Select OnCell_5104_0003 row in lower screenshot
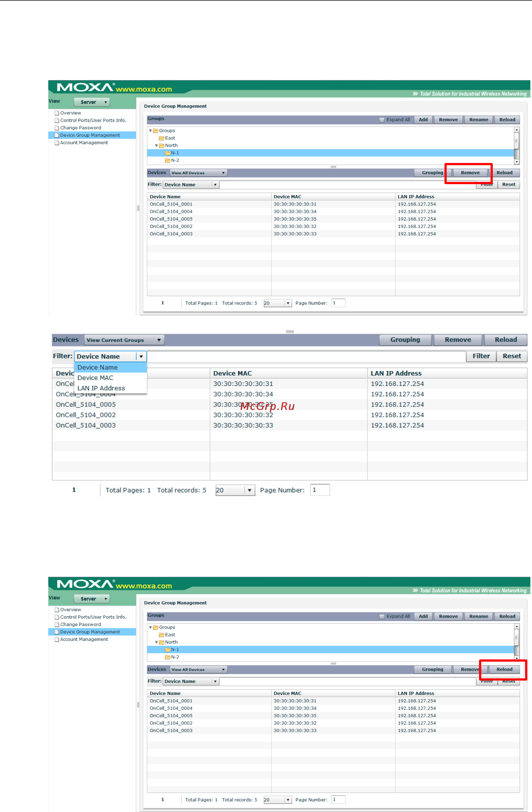This screenshot has height=812, width=532. (x=333, y=731)
